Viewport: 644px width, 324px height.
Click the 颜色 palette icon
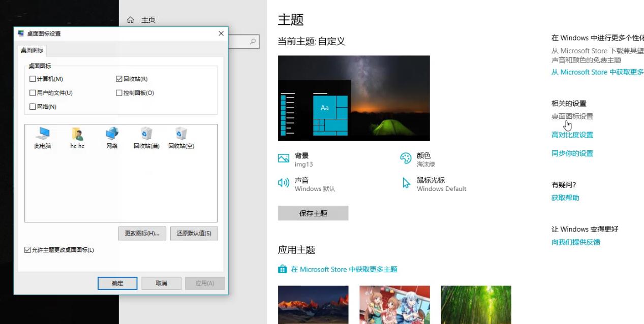click(405, 158)
